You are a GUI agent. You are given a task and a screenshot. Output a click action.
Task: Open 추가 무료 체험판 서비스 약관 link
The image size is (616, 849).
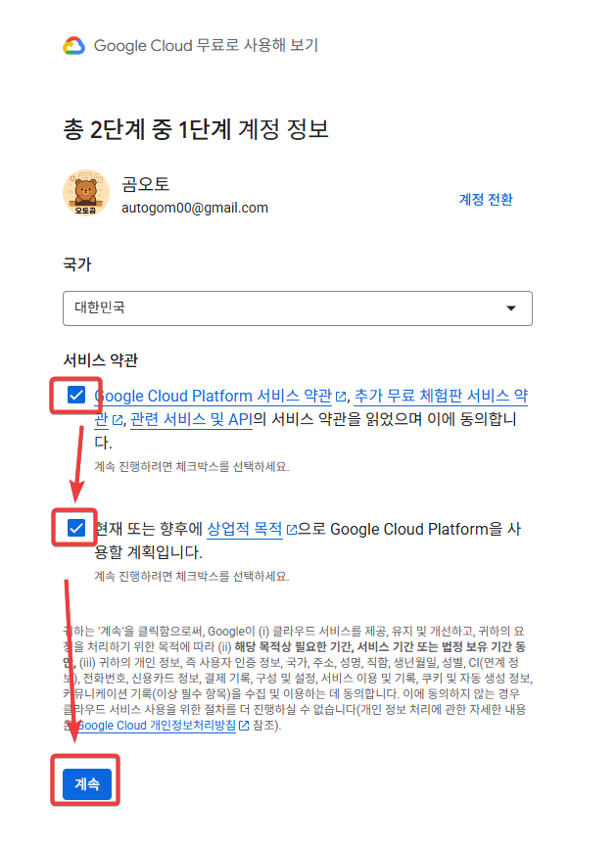(441, 397)
